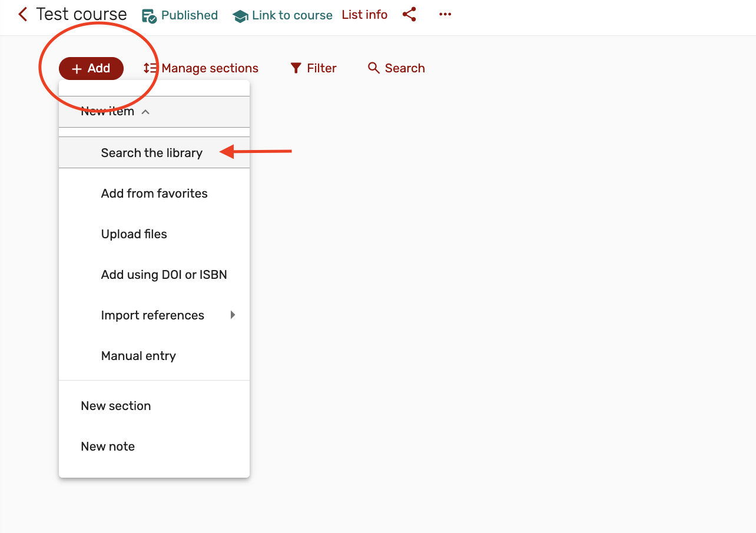Click the Published status icon
The height and width of the screenshot is (533, 756).
[150, 16]
